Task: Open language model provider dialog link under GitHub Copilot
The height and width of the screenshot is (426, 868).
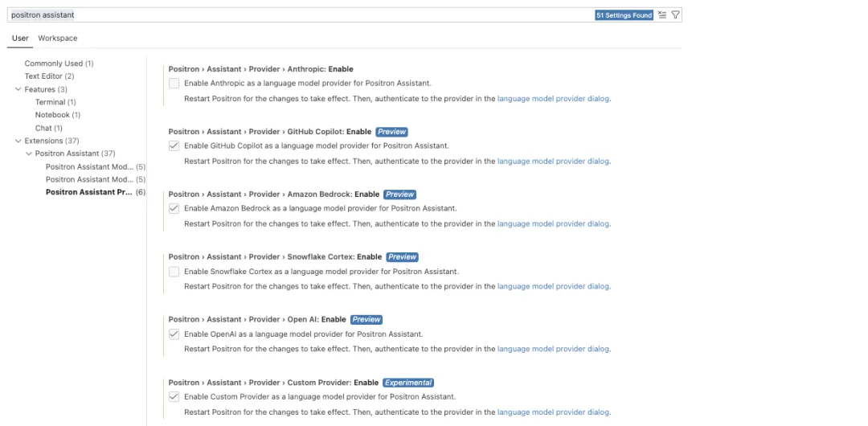Action: coord(553,162)
